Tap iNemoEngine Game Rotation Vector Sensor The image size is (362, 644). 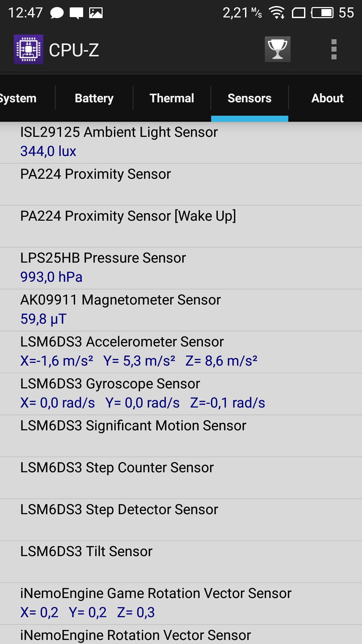[x=181, y=604]
